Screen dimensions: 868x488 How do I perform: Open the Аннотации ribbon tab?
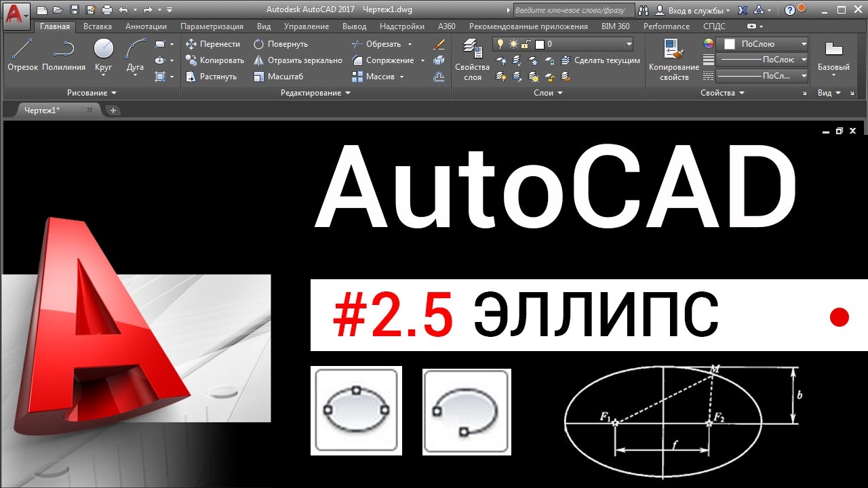(146, 26)
